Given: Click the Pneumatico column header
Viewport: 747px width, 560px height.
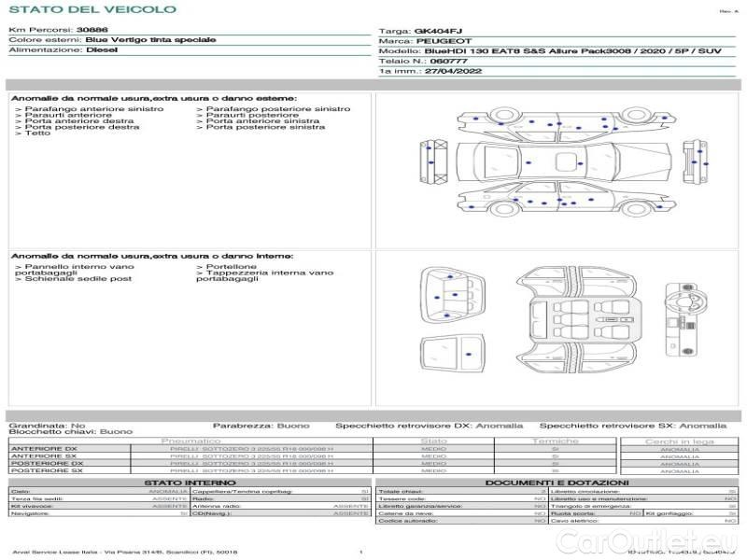Looking at the screenshot, I should (190, 441).
